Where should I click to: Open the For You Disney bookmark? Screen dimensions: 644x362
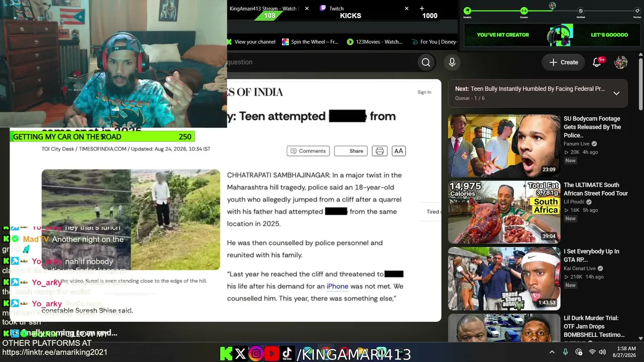point(434,42)
